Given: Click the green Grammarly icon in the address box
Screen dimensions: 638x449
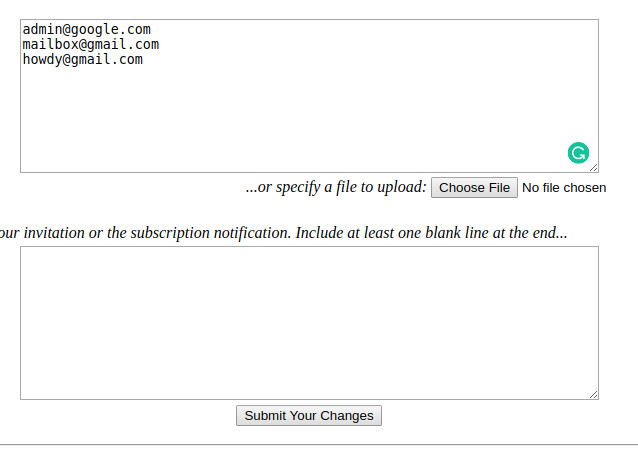Looking at the screenshot, I should click(x=578, y=153).
